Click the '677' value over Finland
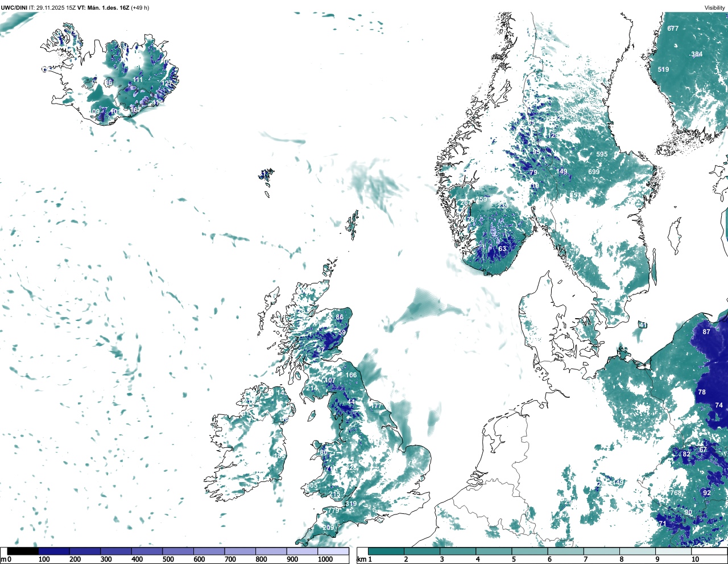 673,28
